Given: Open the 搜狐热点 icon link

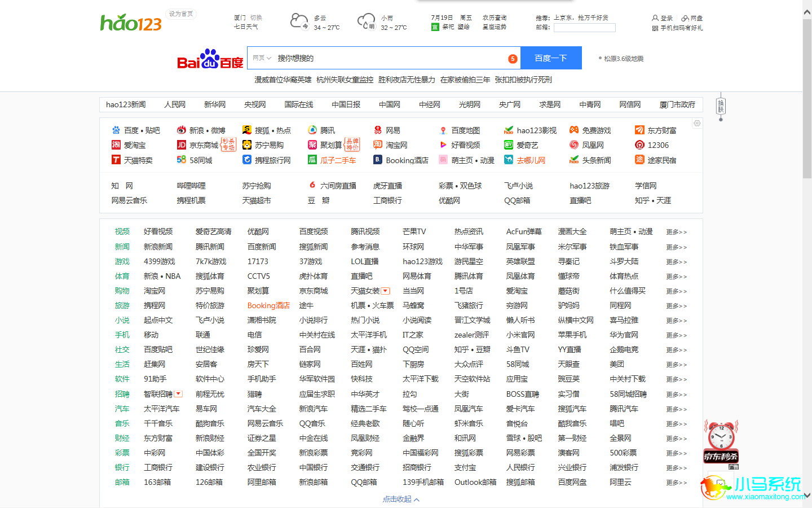Looking at the screenshot, I should (x=247, y=130).
